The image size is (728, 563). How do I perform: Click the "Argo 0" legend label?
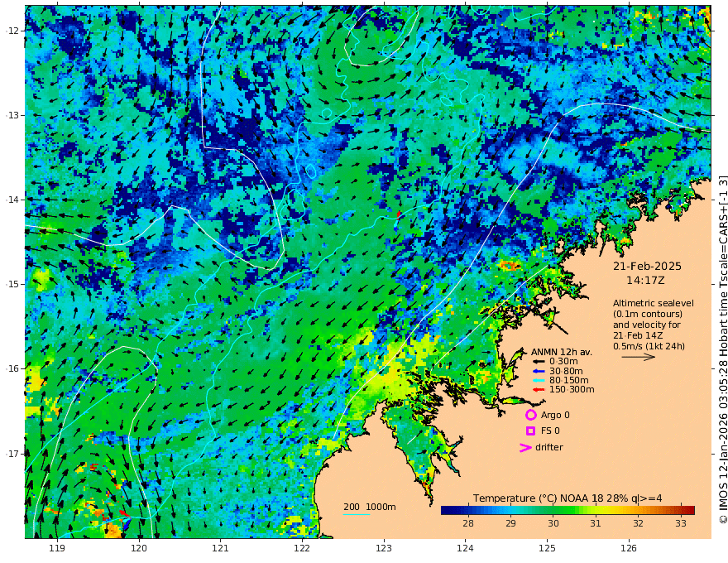click(x=555, y=415)
